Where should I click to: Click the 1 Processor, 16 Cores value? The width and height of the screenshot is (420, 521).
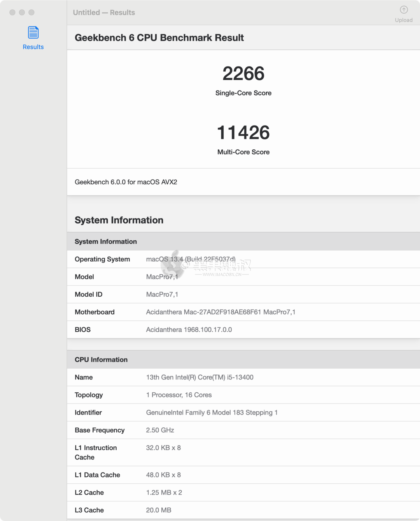179,395
